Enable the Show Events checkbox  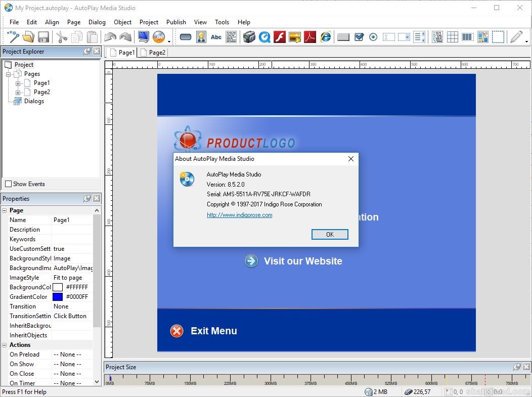pyautogui.click(x=9, y=184)
